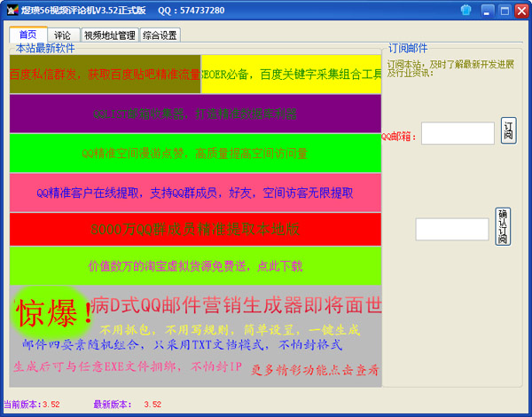Click the 惊爆 QQ邮件营销生成器 advertisement

click(x=195, y=336)
